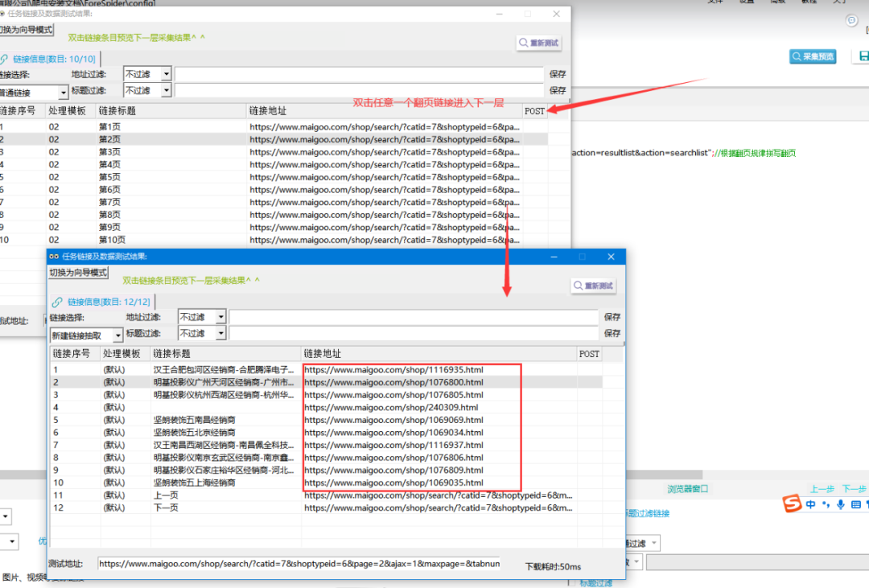Select 第2页 row in back window
This screenshot has width=869, height=588.
coord(274,140)
